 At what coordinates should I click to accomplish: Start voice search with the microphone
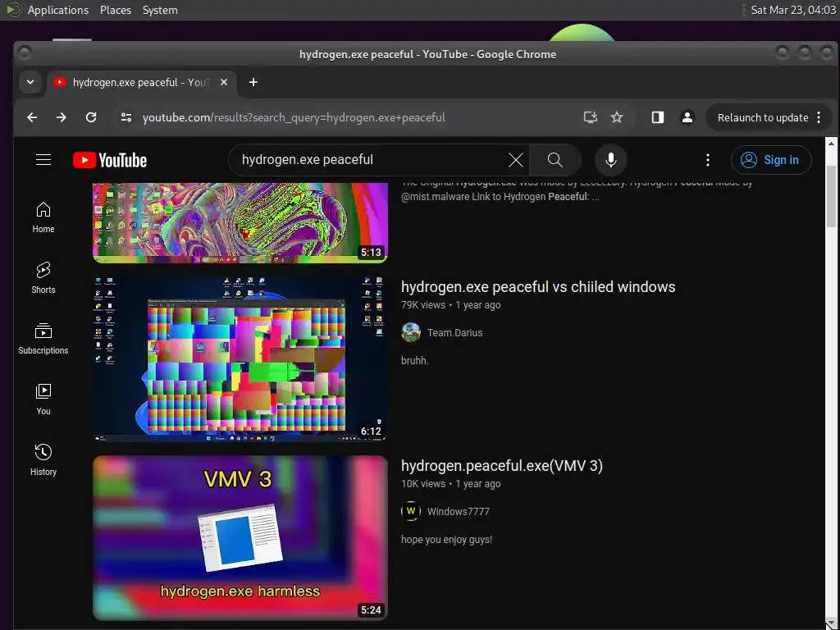coord(610,160)
